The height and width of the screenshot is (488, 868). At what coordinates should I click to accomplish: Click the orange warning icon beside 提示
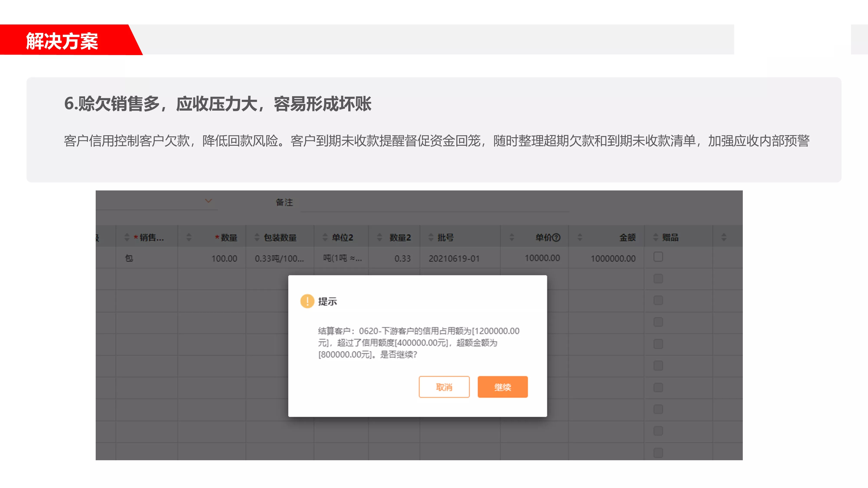point(307,301)
